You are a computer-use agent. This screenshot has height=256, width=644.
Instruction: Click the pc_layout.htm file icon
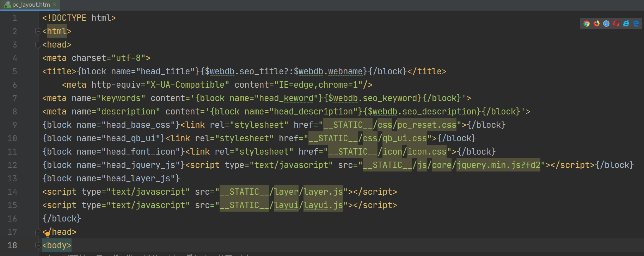(x=7, y=5)
